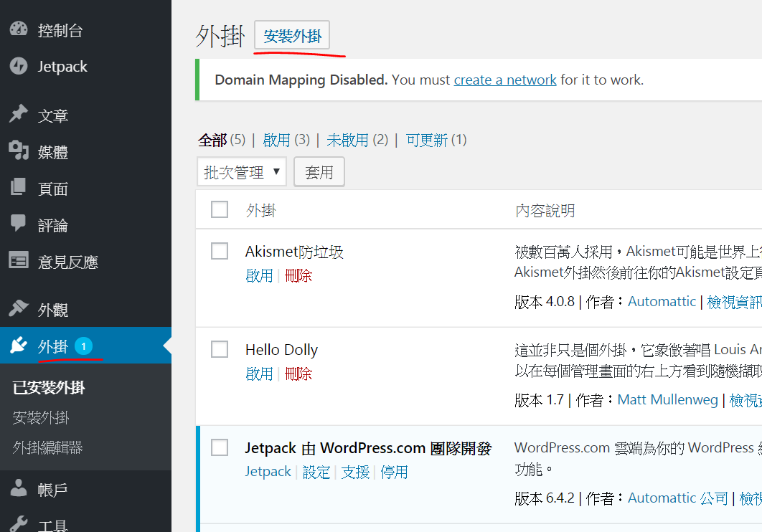The width and height of the screenshot is (762, 532).
Task: Activate Hello Dolly via 啟用 link
Action: (260, 374)
